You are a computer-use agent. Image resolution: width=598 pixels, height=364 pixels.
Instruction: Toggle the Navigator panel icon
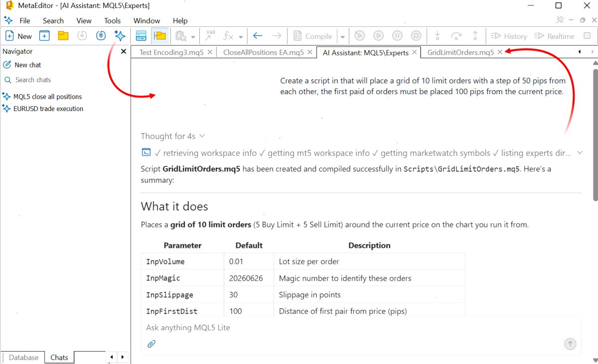coord(141,36)
